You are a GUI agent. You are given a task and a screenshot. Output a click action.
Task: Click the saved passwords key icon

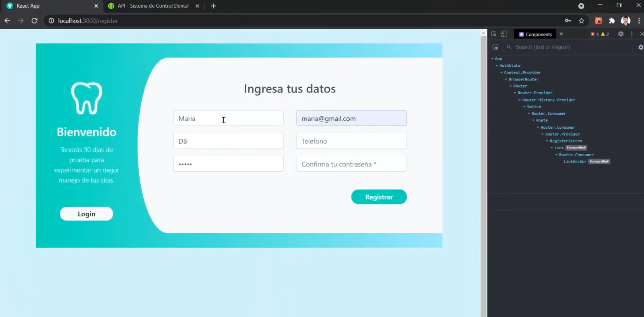(x=568, y=21)
